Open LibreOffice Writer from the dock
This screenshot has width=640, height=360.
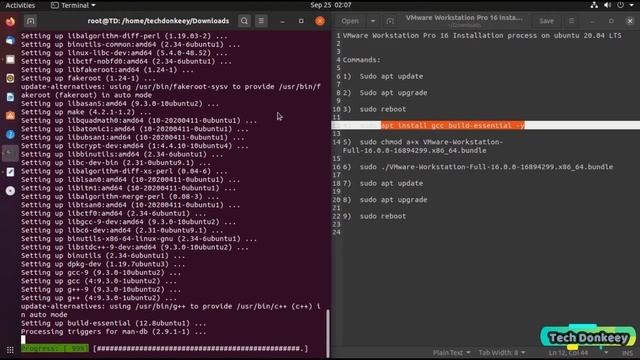coord(10,97)
